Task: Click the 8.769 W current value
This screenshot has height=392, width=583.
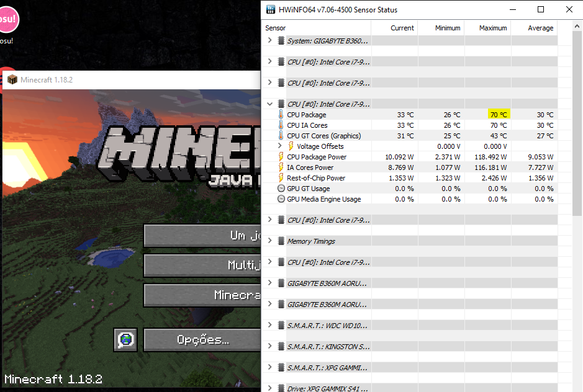Action: (401, 167)
